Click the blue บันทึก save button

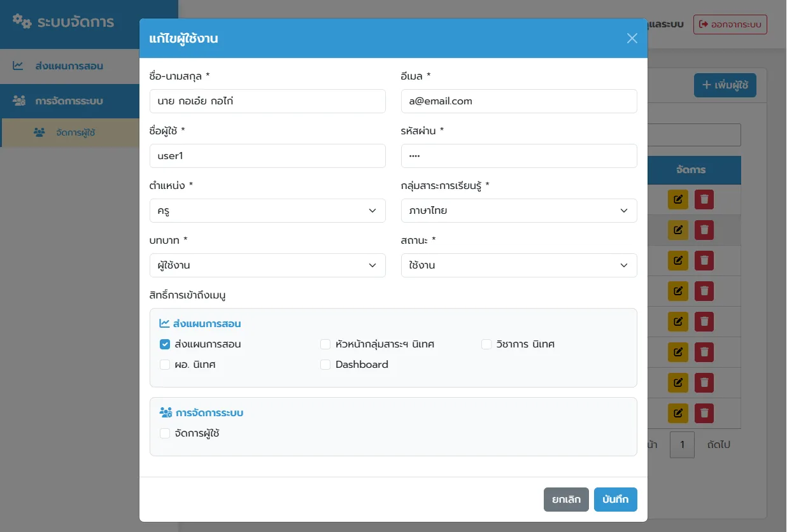[x=616, y=500]
